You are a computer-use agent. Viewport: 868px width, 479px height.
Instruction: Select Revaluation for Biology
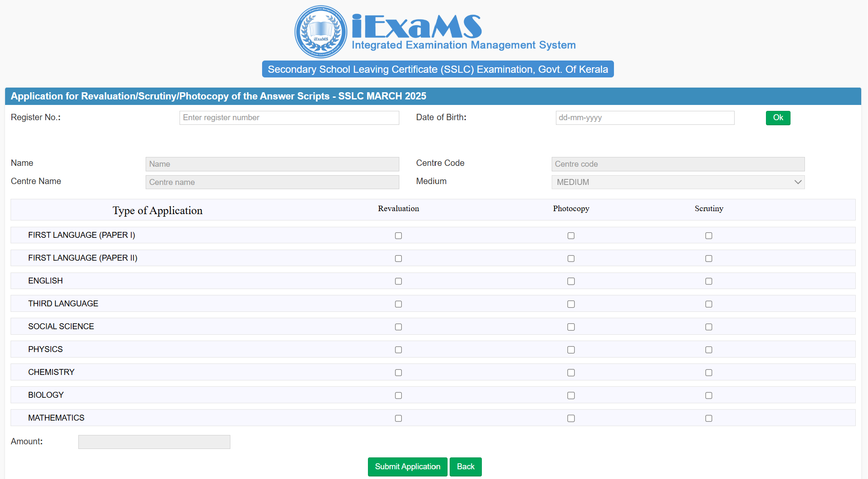(x=398, y=396)
